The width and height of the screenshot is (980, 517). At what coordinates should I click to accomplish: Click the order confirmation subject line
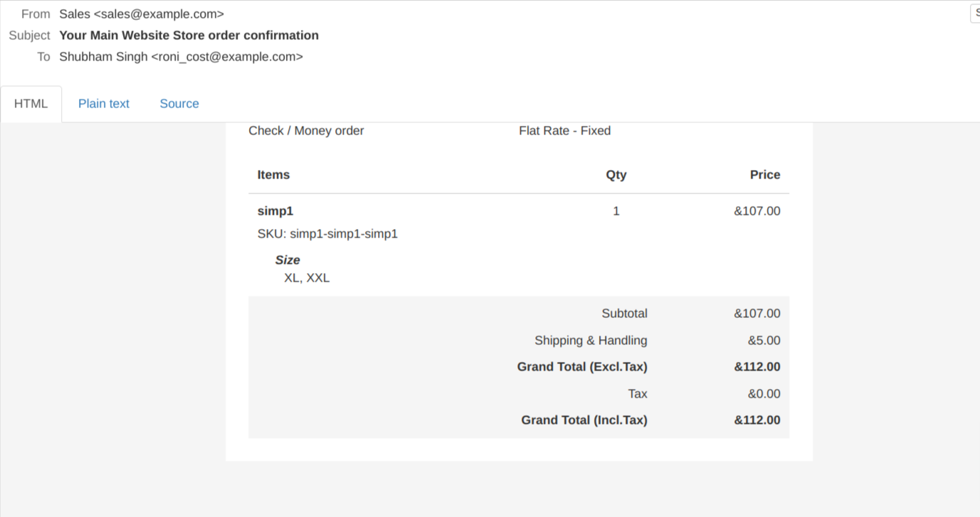[x=189, y=35]
